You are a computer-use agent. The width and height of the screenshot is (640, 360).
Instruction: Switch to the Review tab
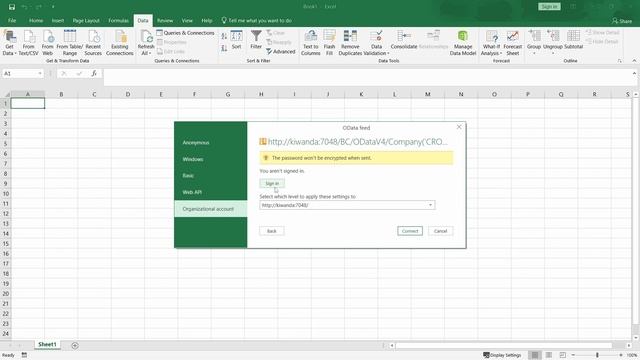pos(165,20)
